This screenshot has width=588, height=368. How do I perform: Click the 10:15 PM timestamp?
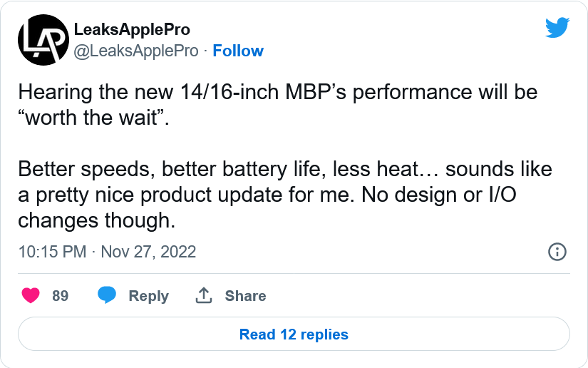click(52, 252)
